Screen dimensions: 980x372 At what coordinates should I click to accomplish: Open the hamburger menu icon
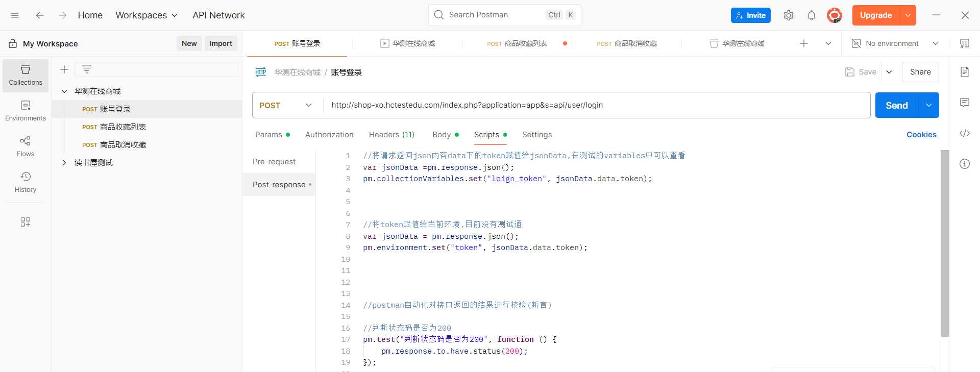pos(15,15)
